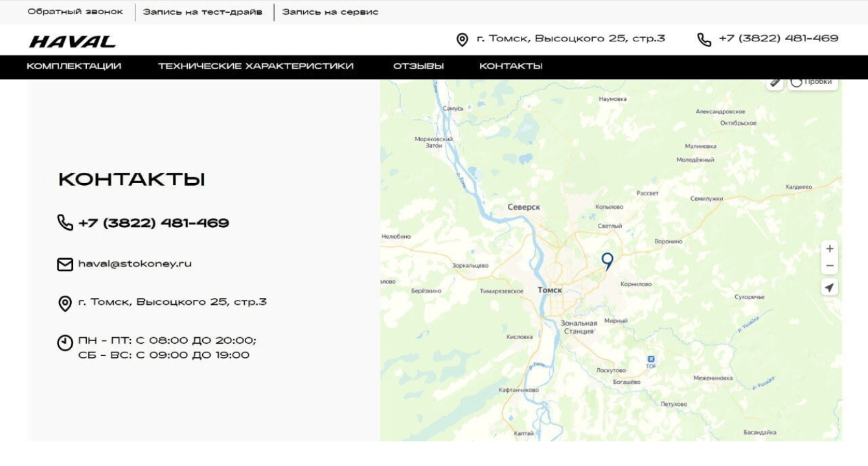The height and width of the screenshot is (466, 868).
Task: Click the Наумовка label on the map
Action: coord(613,99)
